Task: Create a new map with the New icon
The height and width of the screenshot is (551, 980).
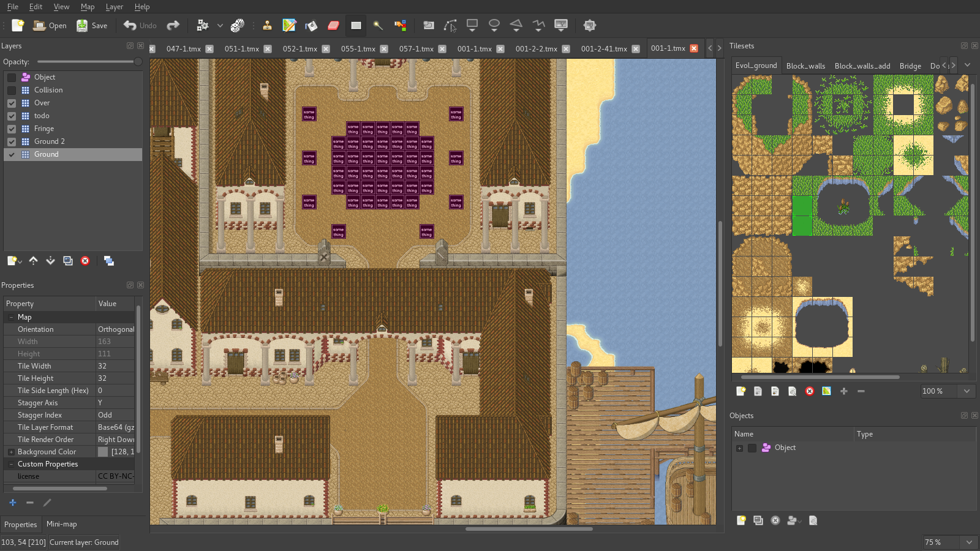Action: [18, 25]
